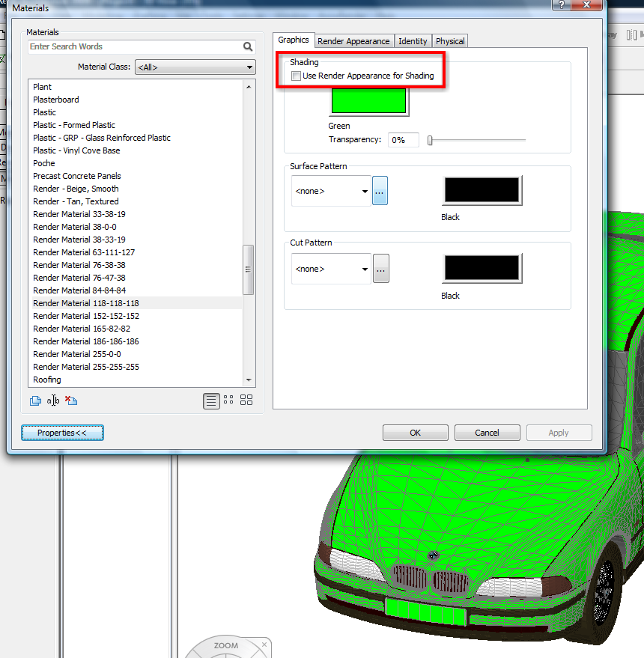Image resolution: width=644 pixels, height=658 pixels.
Task: Click the materials list scrollbar thumb
Action: (x=248, y=269)
